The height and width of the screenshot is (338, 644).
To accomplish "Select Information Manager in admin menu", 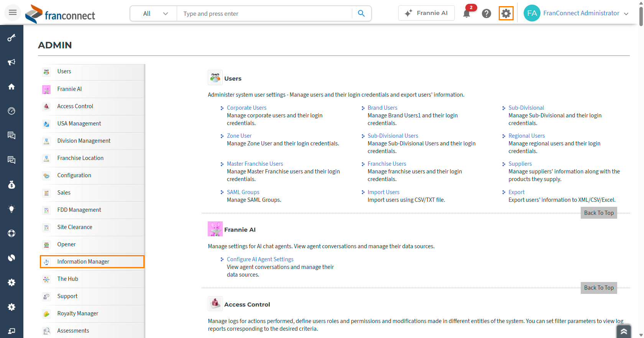I will (92, 262).
